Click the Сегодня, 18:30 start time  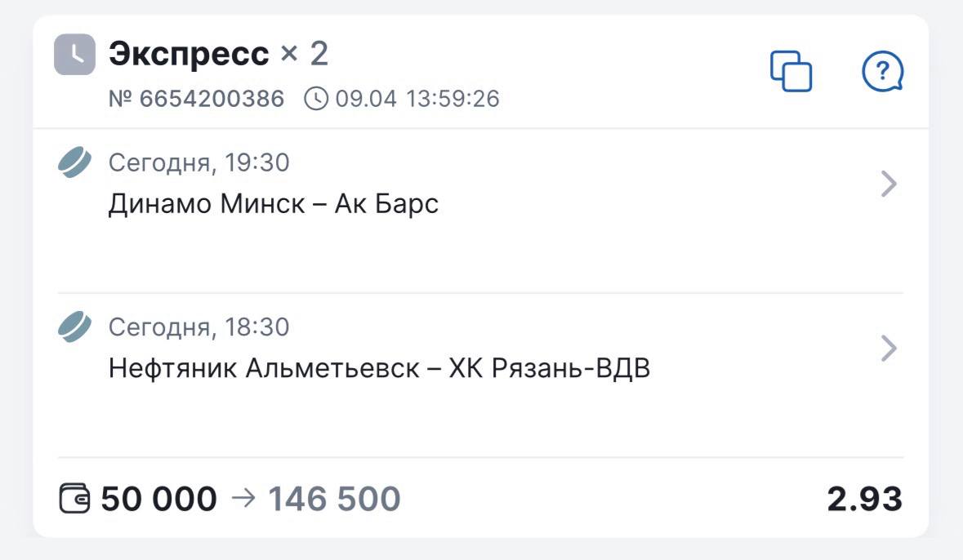click(198, 327)
